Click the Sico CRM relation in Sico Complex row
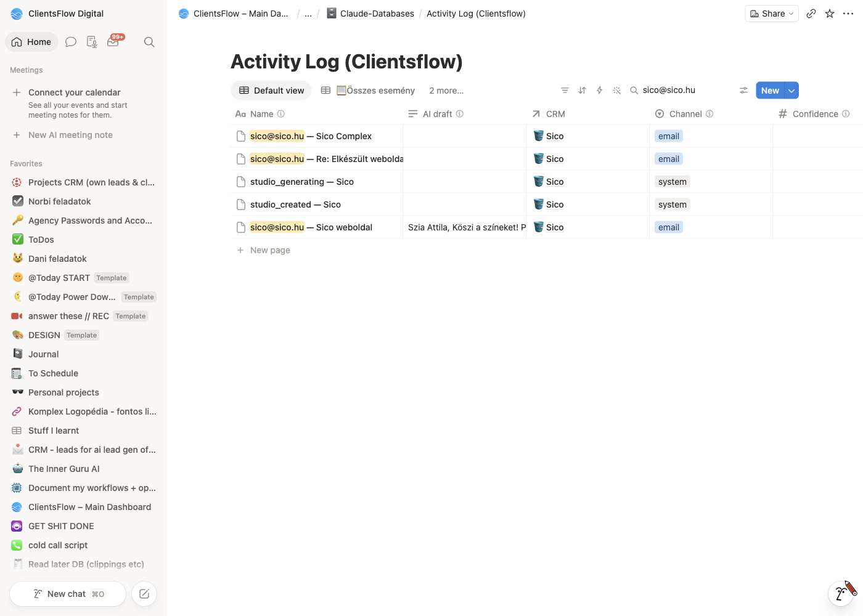The height and width of the screenshot is (616, 863). coord(549,136)
